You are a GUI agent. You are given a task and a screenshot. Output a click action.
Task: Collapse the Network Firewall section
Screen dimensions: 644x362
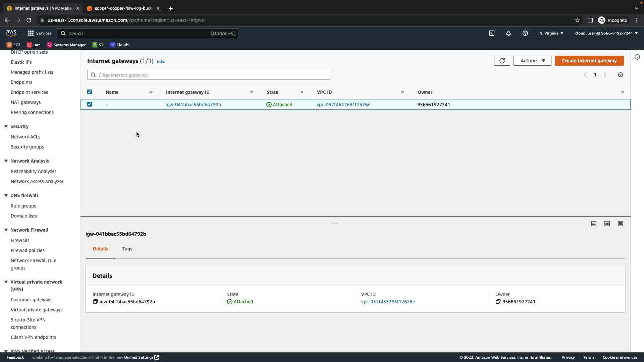tap(6, 230)
